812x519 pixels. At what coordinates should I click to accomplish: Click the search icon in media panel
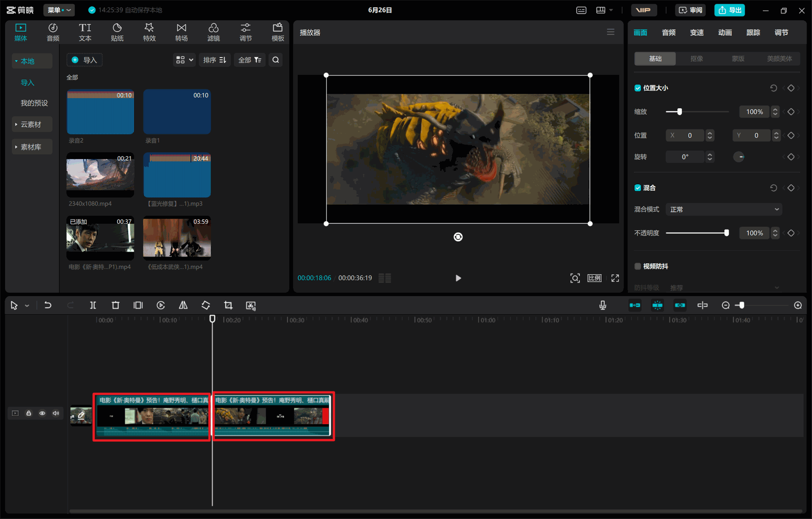tap(276, 60)
